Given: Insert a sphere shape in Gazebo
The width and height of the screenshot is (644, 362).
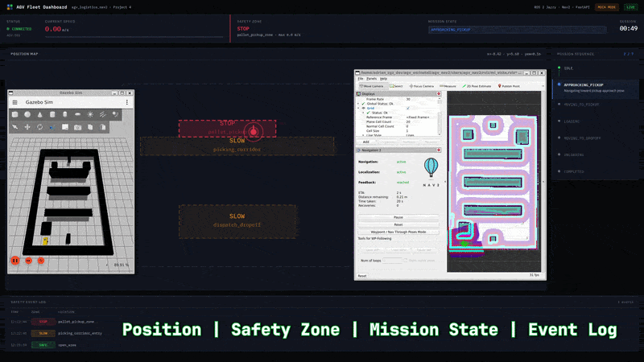Looking at the screenshot, I should [27, 114].
